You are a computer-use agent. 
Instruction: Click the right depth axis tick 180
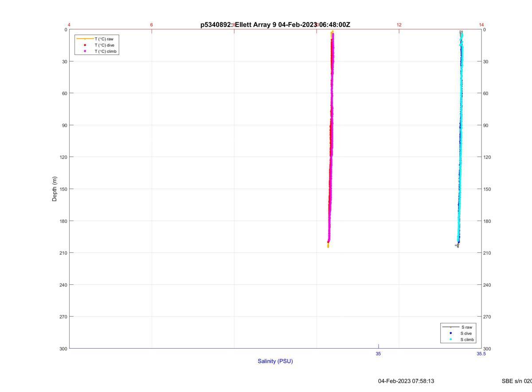point(488,221)
